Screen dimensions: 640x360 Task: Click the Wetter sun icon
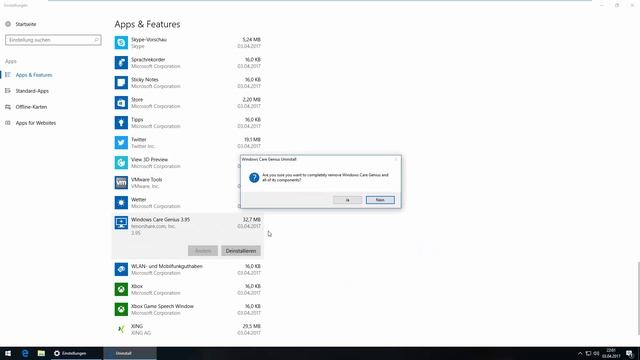121,202
